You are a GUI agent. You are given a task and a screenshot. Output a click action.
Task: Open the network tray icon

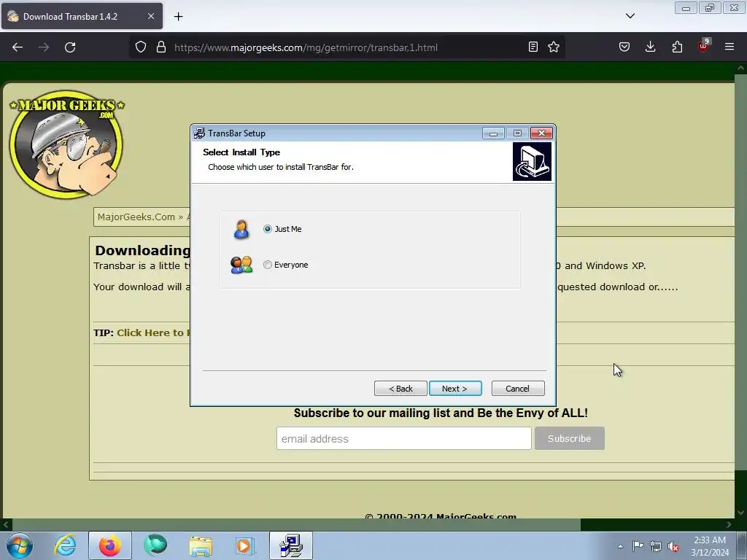tap(656, 546)
